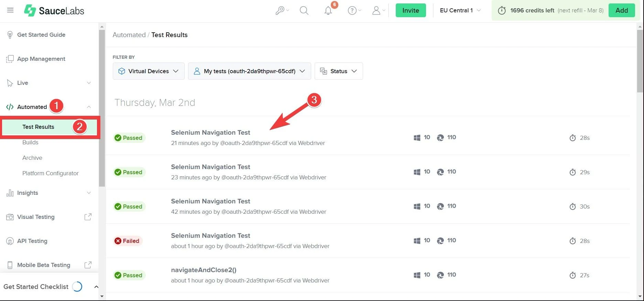The height and width of the screenshot is (301, 644).
Task: Open notifications bell with 6 alerts
Action: tap(328, 11)
